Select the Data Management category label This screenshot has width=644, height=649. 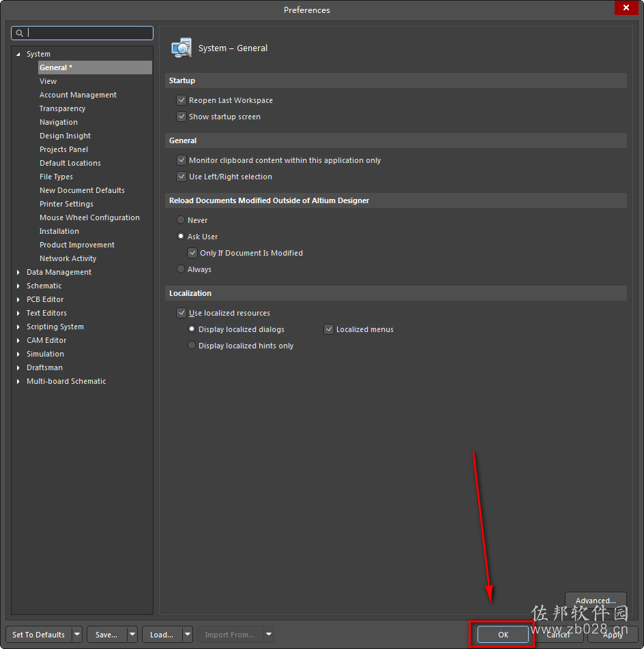59,273
